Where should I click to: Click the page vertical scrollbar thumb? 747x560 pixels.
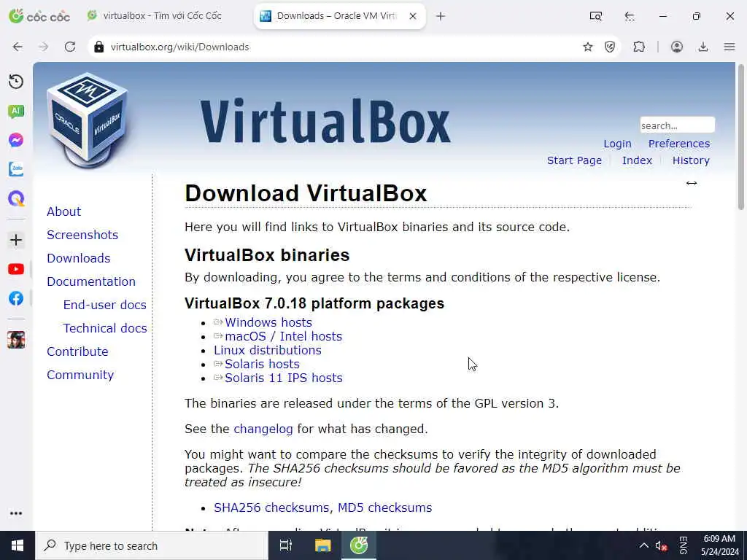coord(741,137)
